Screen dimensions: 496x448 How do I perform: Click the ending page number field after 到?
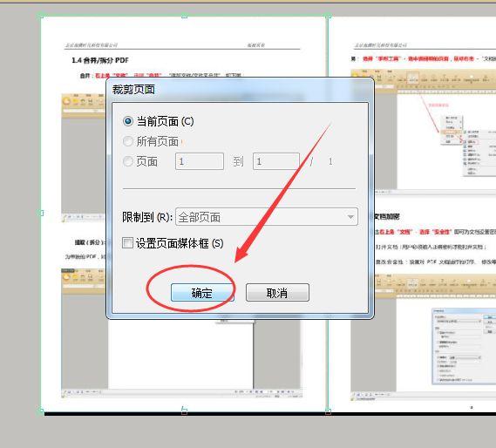(x=276, y=161)
